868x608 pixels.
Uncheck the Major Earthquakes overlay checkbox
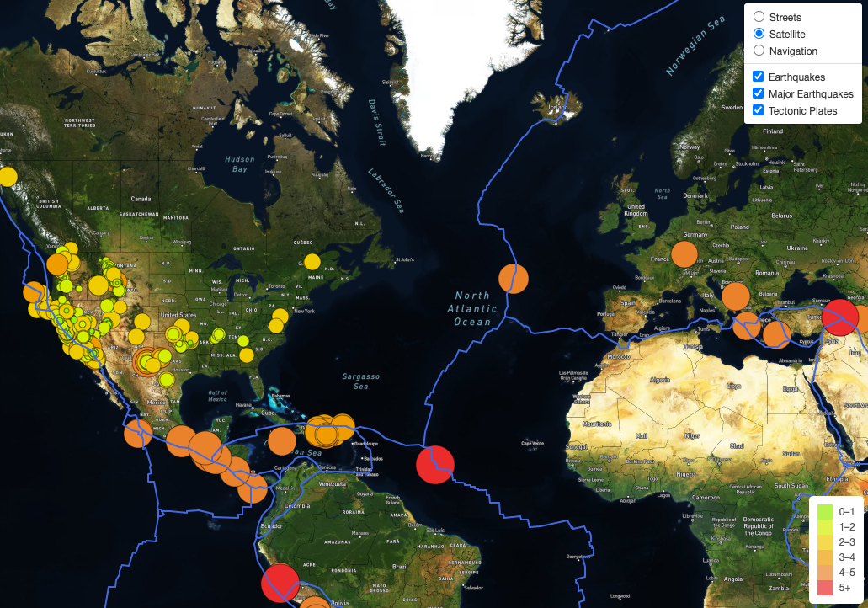pos(759,93)
